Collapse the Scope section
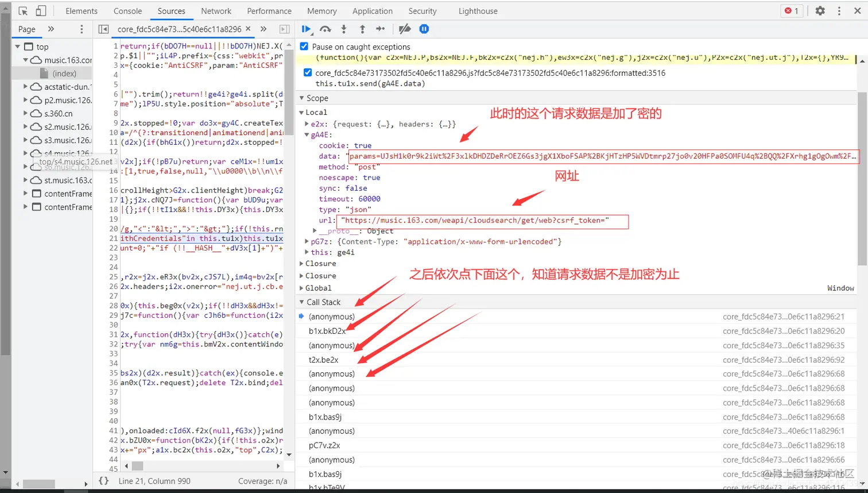This screenshot has height=493, width=868. (302, 98)
